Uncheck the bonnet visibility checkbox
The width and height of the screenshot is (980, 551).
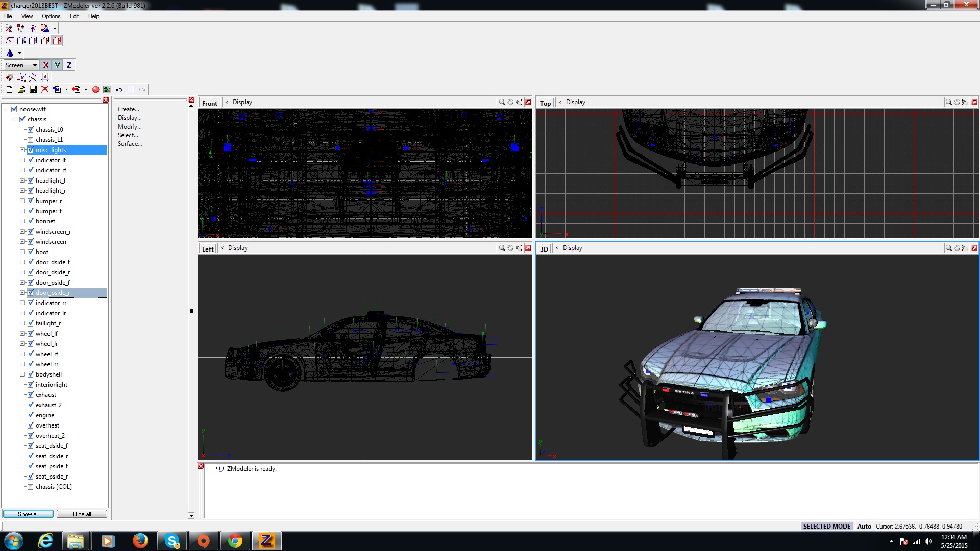(x=30, y=221)
